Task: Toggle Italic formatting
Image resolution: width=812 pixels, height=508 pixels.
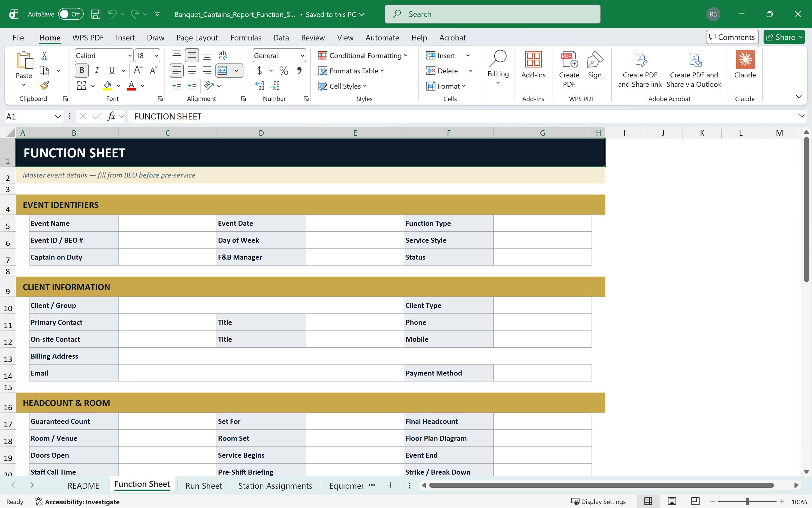Action: [x=97, y=70]
